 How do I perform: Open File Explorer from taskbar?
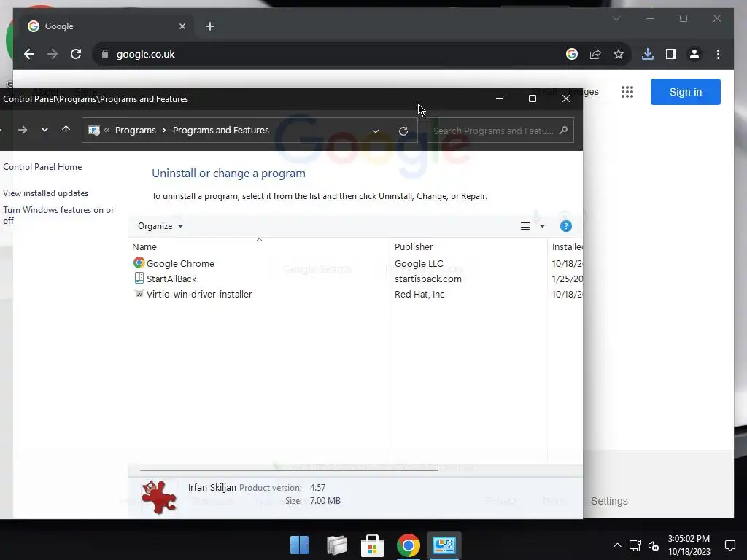pyautogui.click(x=336, y=545)
